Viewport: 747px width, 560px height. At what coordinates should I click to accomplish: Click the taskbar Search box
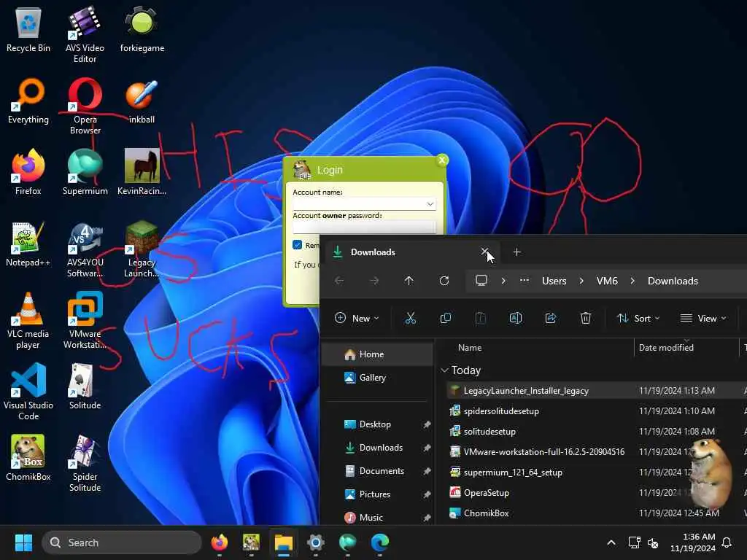tap(122, 542)
